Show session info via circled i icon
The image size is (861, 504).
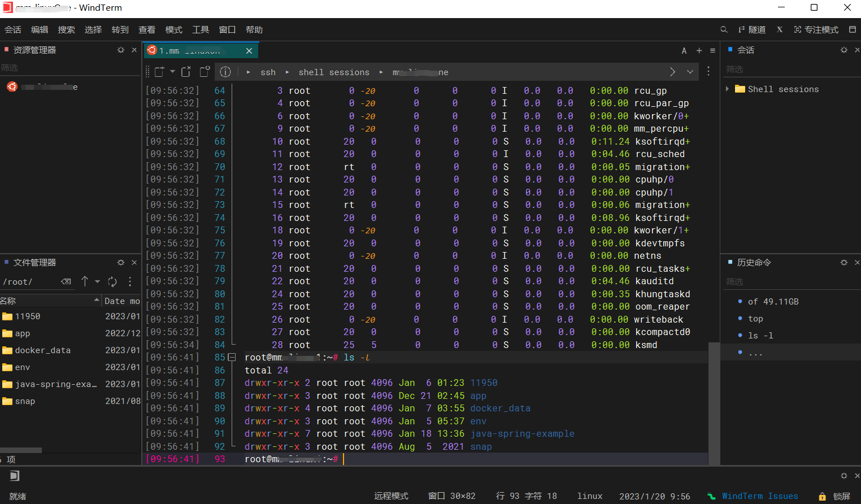coord(225,72)
